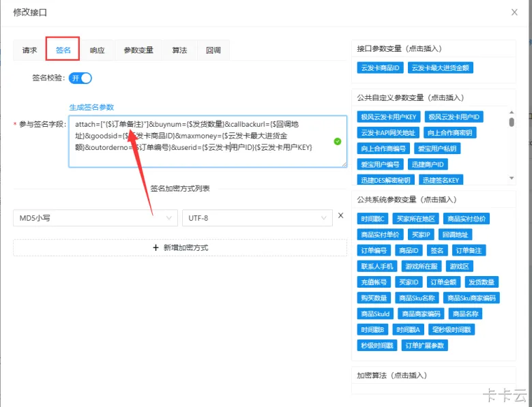The width and height of the screenshot is (532, 407).
Task: Switch to the 签名 tab
Action: (x=63, y=50)
